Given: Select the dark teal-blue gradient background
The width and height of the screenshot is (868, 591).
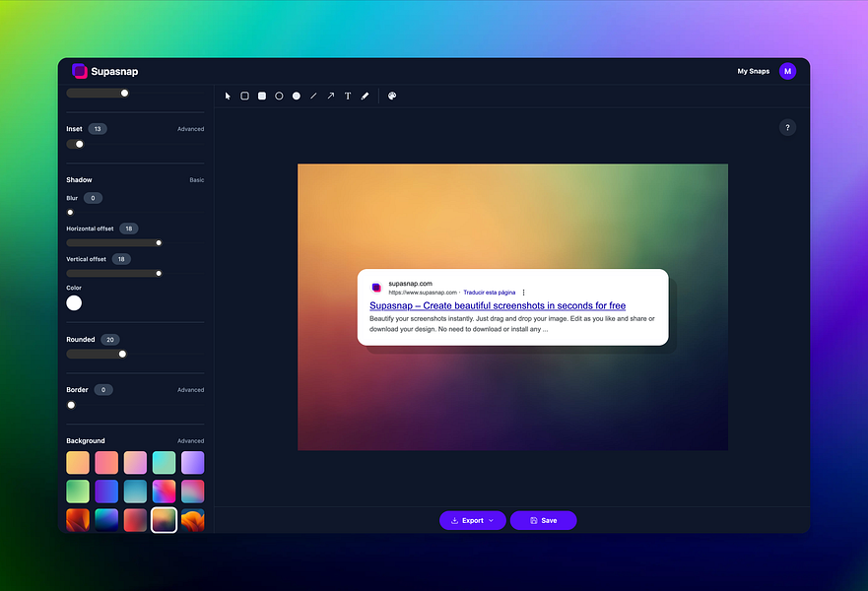Looking at the screenshot, I should pyautogui.click(x=106, y=520).
